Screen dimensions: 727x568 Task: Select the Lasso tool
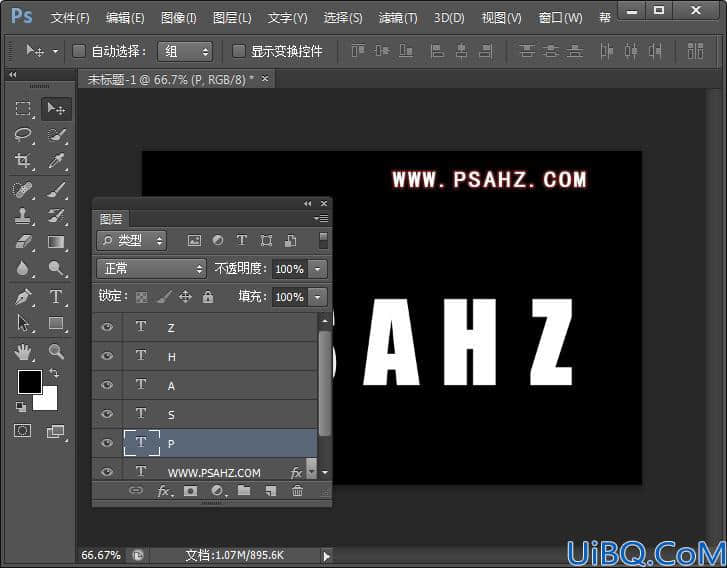23,134
